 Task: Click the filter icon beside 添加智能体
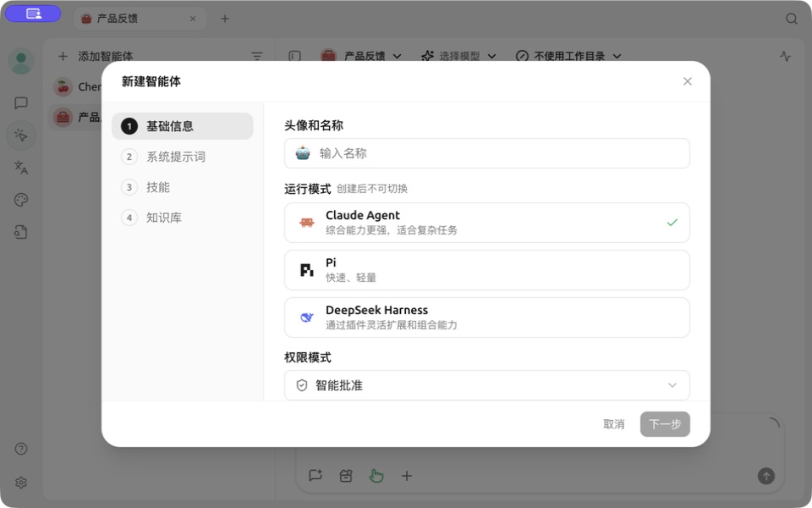257,56
